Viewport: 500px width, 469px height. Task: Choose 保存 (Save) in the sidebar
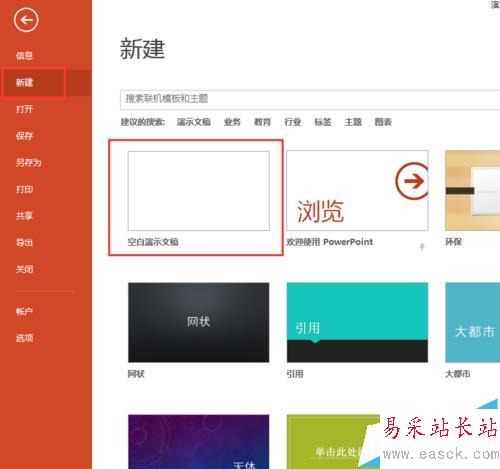coord(24,136)
